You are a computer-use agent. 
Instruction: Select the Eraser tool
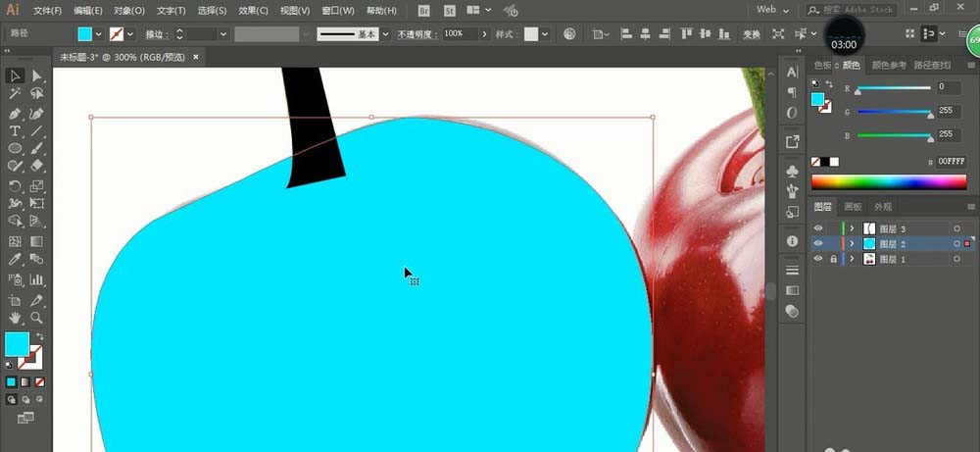37,166
